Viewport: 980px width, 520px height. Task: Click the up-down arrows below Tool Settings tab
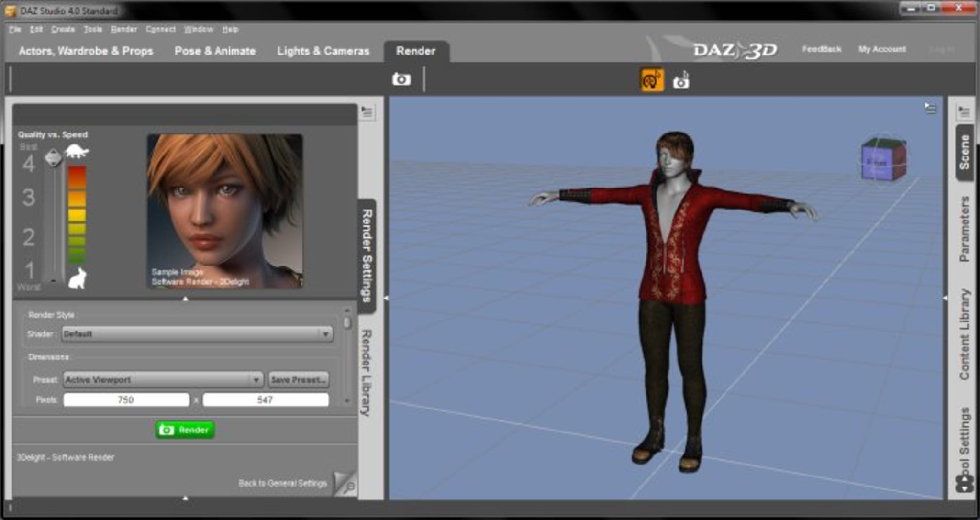pyautogui.click(x=965, y=484)
